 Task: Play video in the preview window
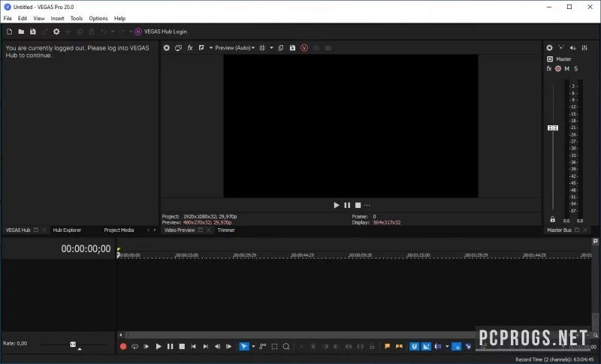tap(336, 205)
